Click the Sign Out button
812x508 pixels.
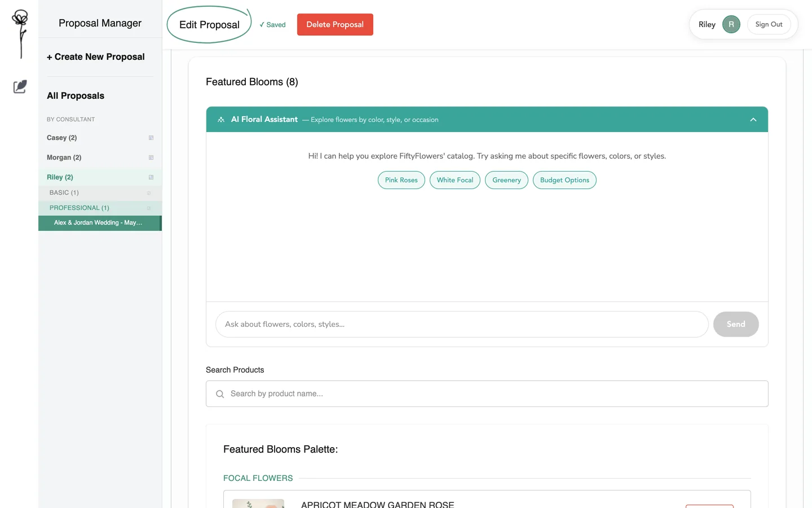click(769, 24)
